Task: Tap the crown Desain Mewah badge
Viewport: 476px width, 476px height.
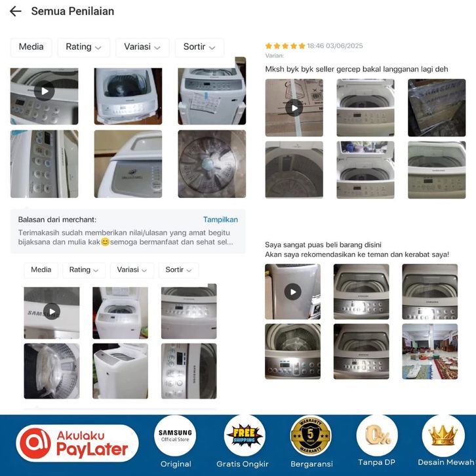Action: click(445, 442)
